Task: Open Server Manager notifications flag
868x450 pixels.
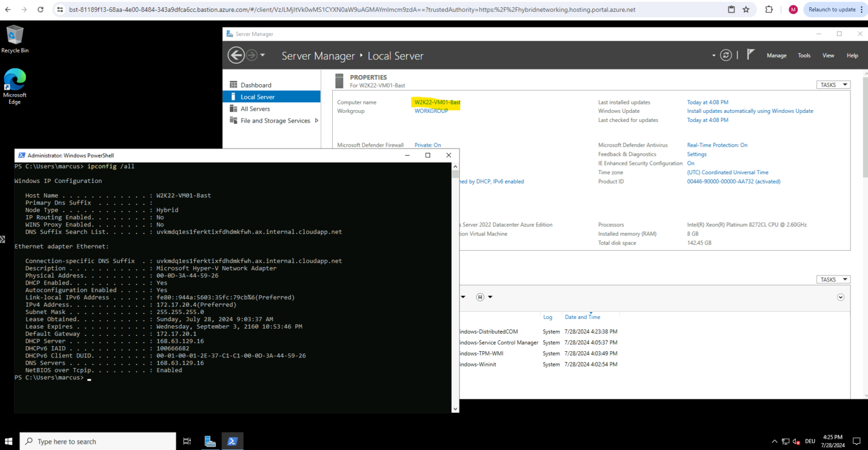Action: [750, 54]
